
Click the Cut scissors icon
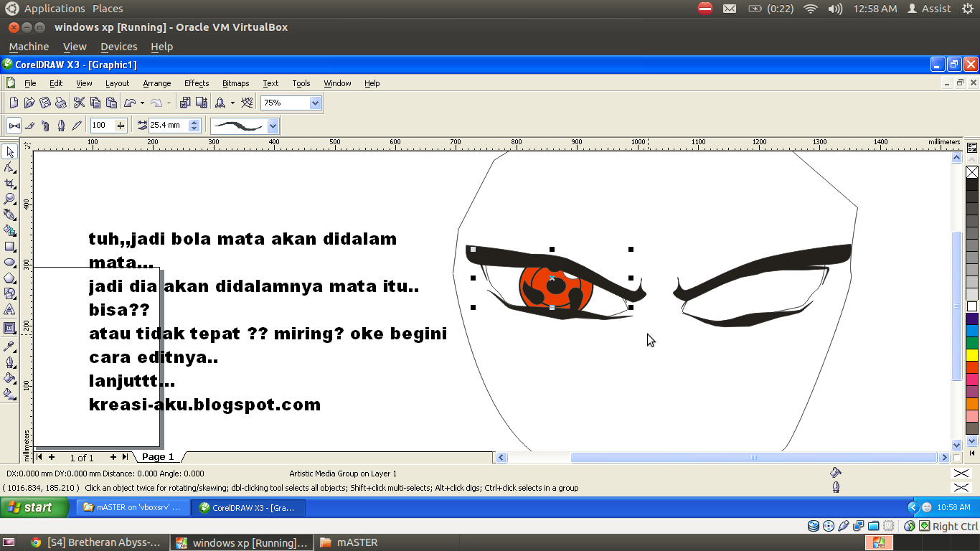pos(80,103)
